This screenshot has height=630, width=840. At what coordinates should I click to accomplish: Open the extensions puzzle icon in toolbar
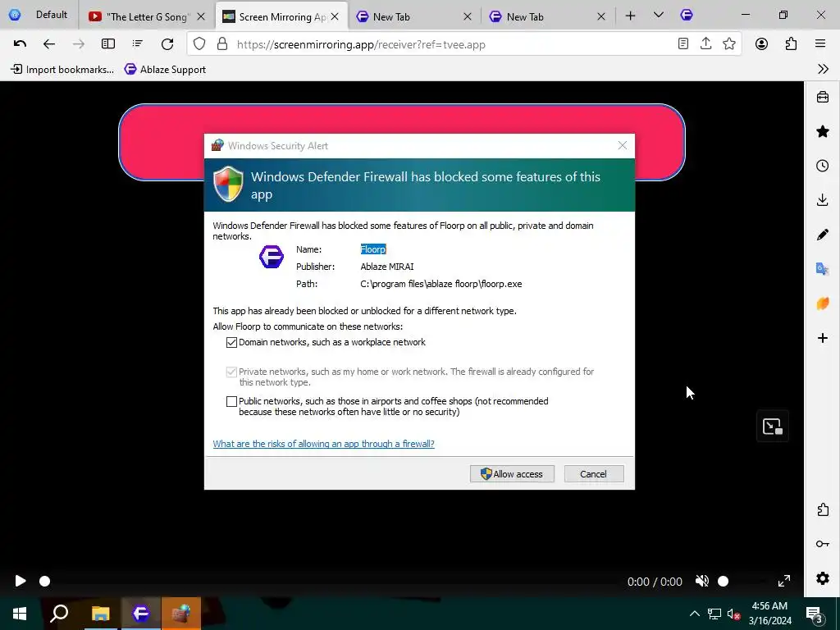(x=791, y=44)
